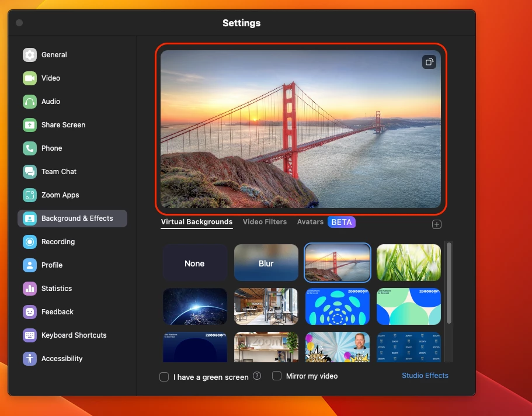Click the Accessibility figure icon
532x416 pixels.
point(30,359)
